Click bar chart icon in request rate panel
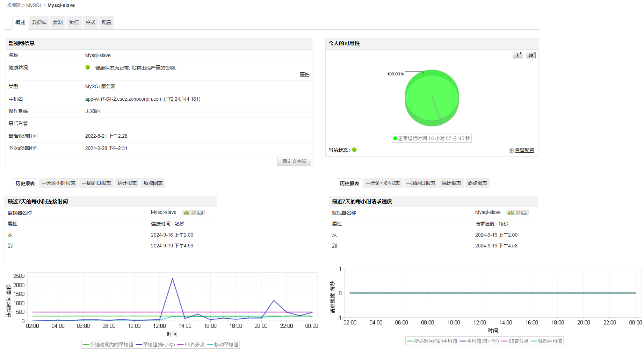Image resolution: width=644 pixels, height=354 pixels. (x=511, y=212)
